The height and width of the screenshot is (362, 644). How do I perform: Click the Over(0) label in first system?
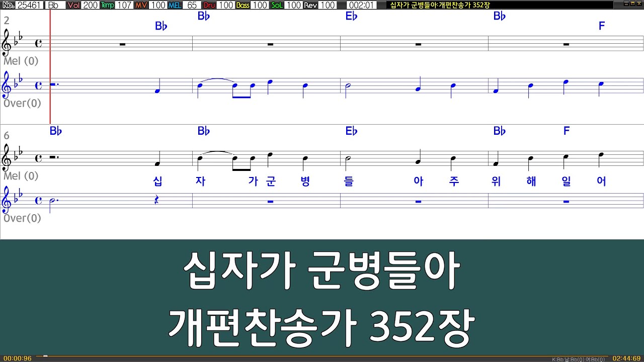point(22,103)
